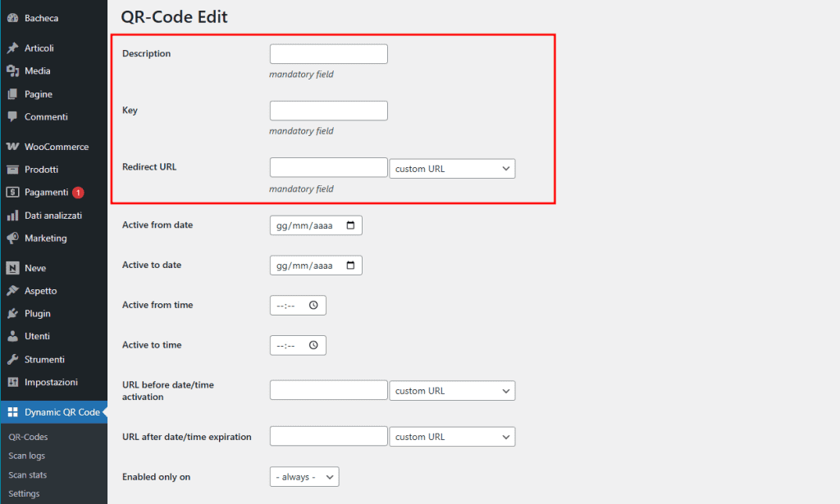This screenshot has width=840, height=504.
Task: Open the Bacheca dashboard icon
Action: 12,16
